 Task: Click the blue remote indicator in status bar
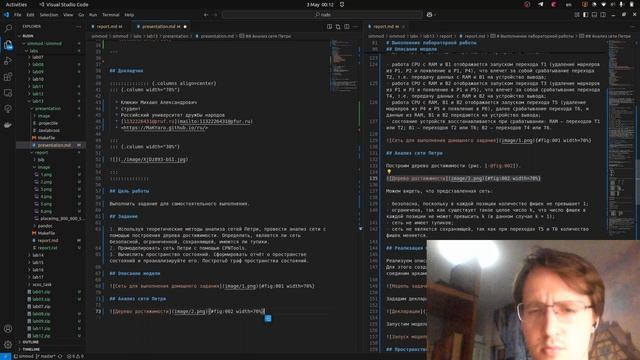pyautogui.click(x=5, y=356)
